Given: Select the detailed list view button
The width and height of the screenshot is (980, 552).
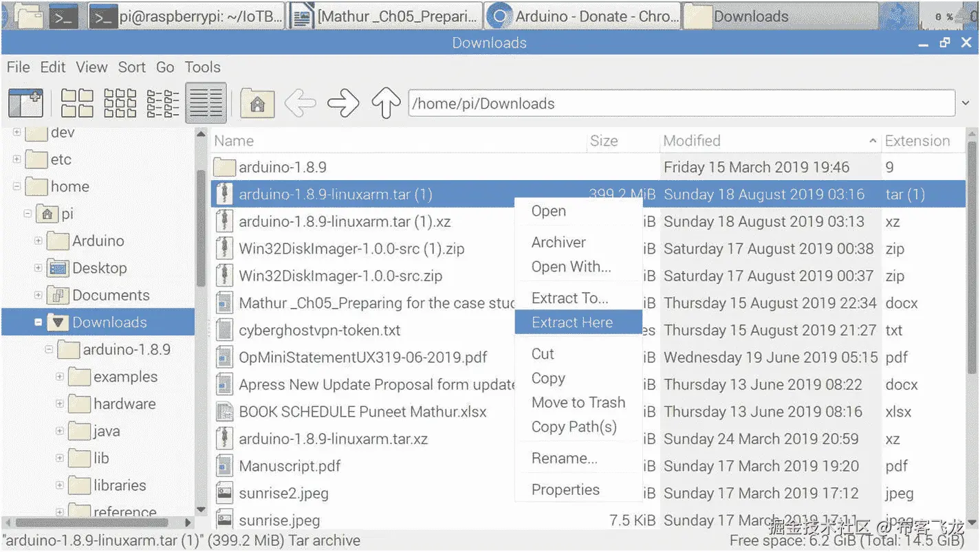Looking at the screenshot, I should (206, 103).
